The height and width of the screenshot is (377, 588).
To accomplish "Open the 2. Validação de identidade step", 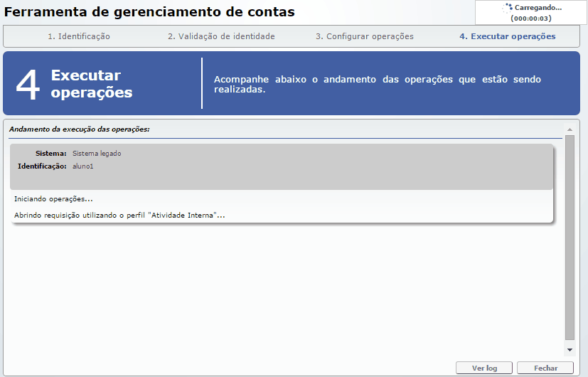I will [x=221, y=36].
